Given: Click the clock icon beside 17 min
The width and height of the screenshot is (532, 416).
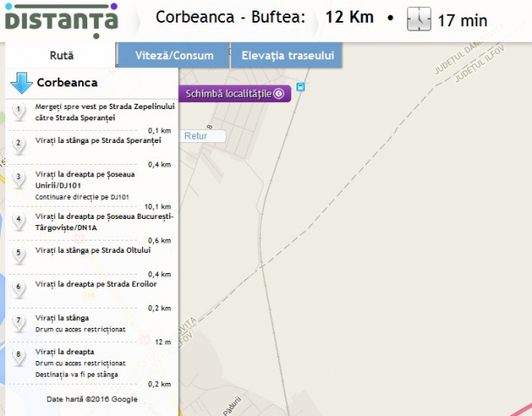Looking at the screenshot, I should coord(420,18).
